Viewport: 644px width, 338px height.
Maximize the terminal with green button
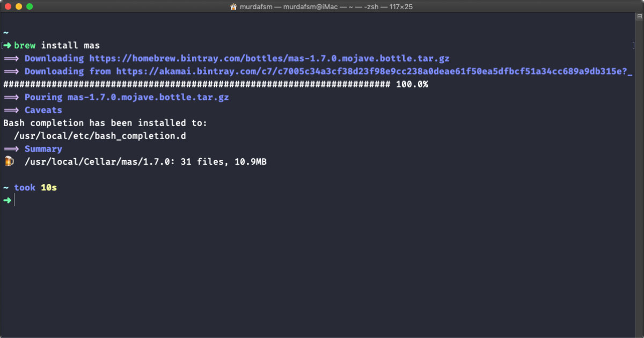tap(29, 6)
